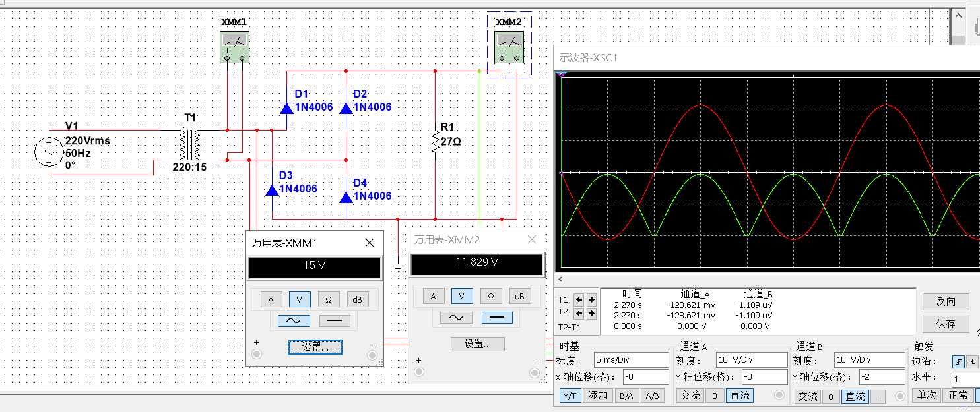980x412 pixels.
Task: Select the XMM1 multimeter instrument on the schematic
Action: pyautogui.click(x=234, y=46)
